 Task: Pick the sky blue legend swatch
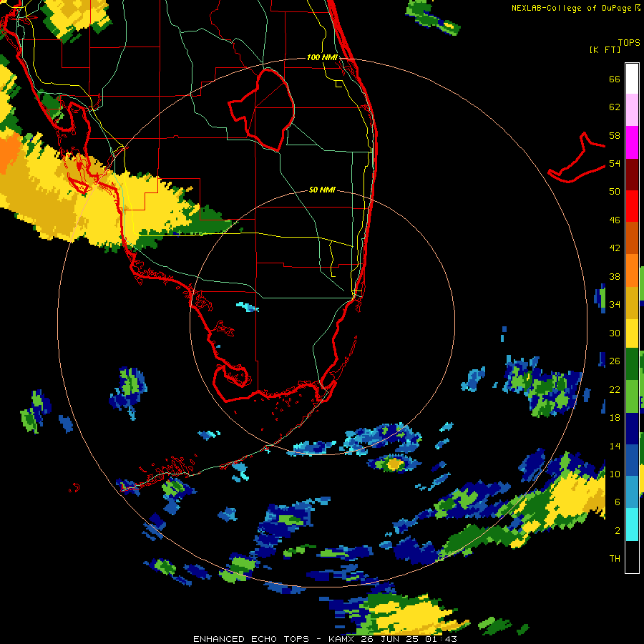pyautogui.click(x=632, y=492)
